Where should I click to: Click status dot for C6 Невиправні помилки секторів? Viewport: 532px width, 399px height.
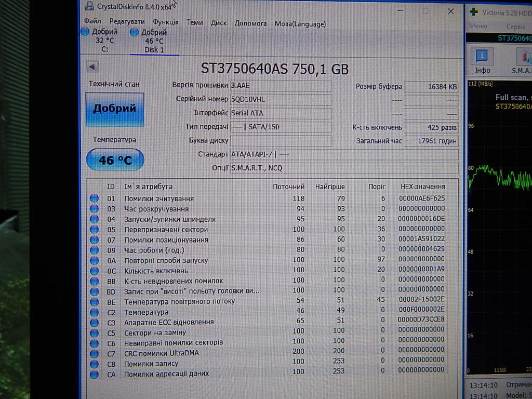point(95,343)
